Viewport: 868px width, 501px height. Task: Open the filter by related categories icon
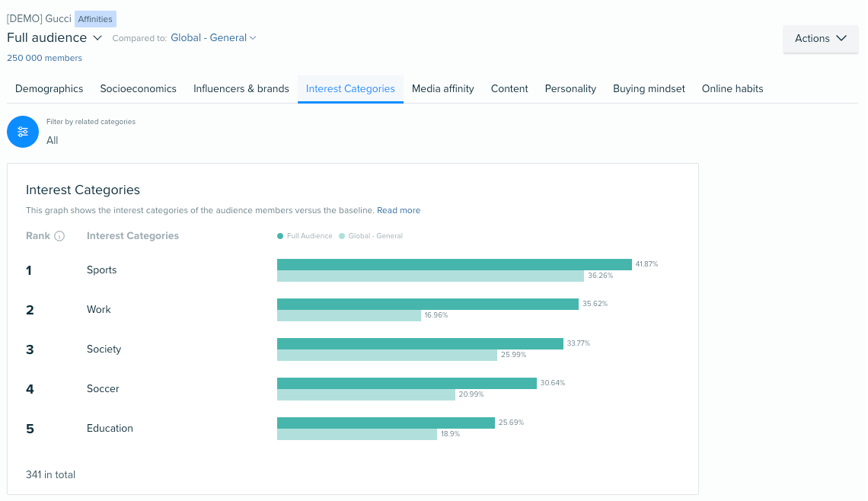22,131
